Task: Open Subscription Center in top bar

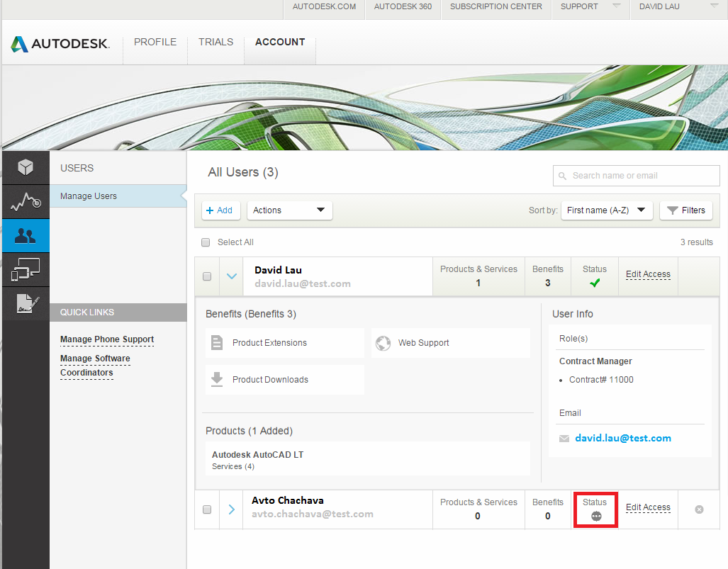Action: (496, 6)
